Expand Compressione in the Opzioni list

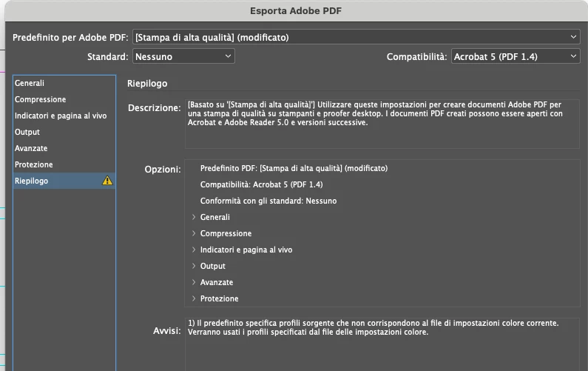[x=194, y=233]
